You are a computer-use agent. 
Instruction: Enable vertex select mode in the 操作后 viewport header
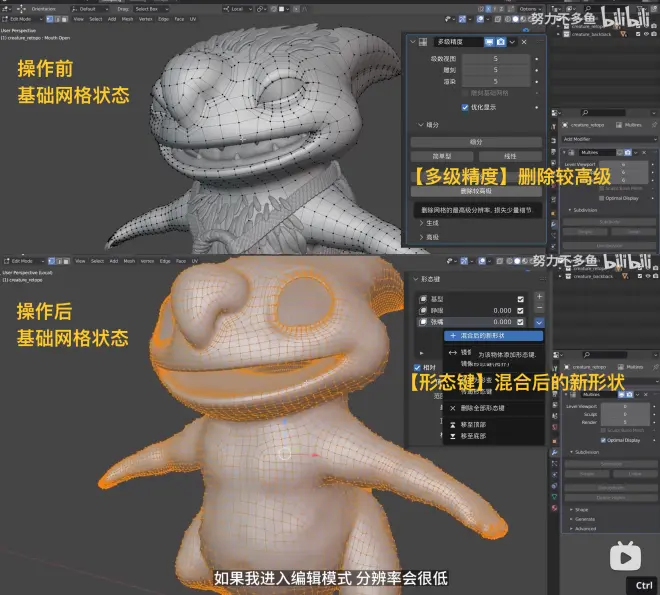(51, 261)
